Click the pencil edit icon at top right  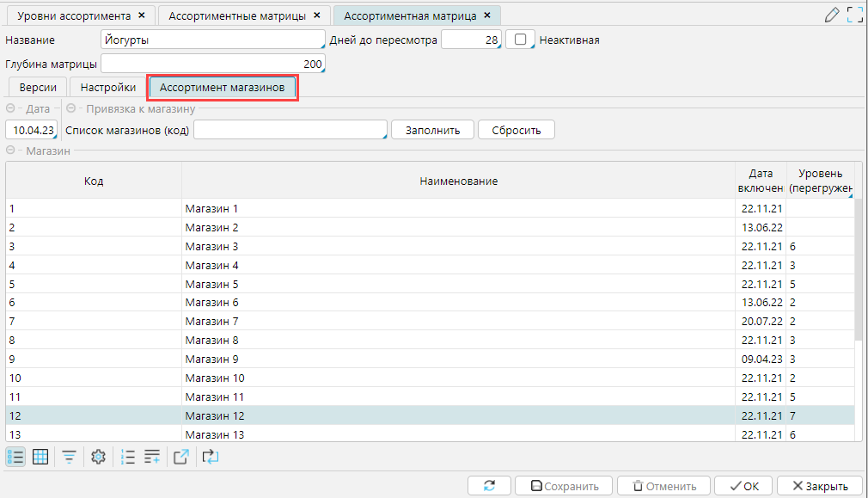(831, 15)
